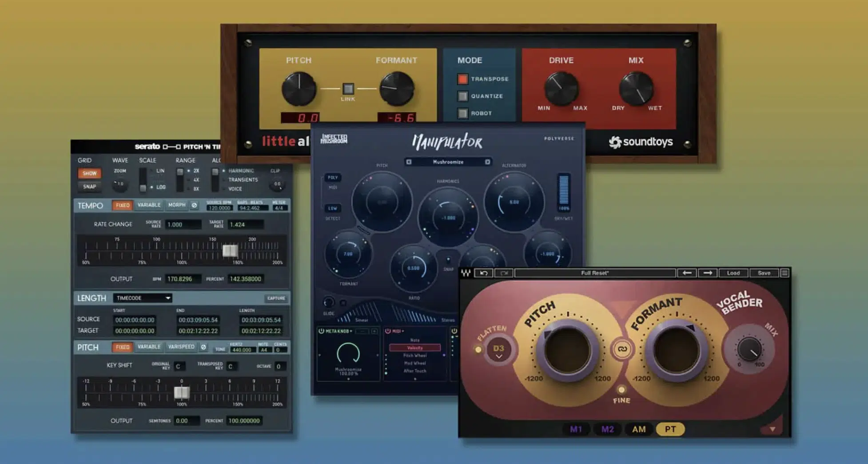The height and width of the screenshot is (464, 868).
Task: Toggle the MIDI section power icon in Manipulator
Action: [x=388, y=331]
